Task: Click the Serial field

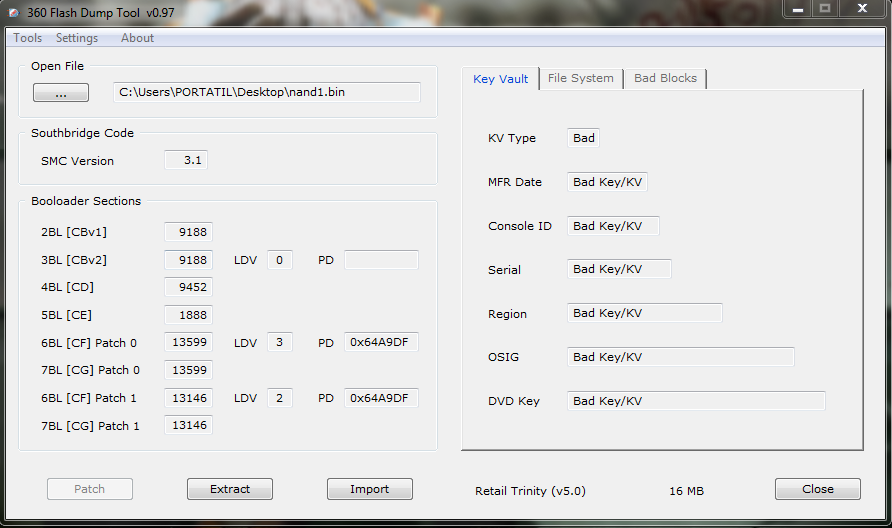Action: coord(619,269)
